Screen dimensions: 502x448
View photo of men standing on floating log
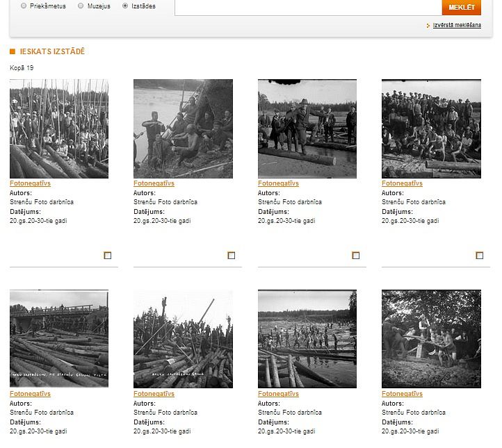point(307,128)
